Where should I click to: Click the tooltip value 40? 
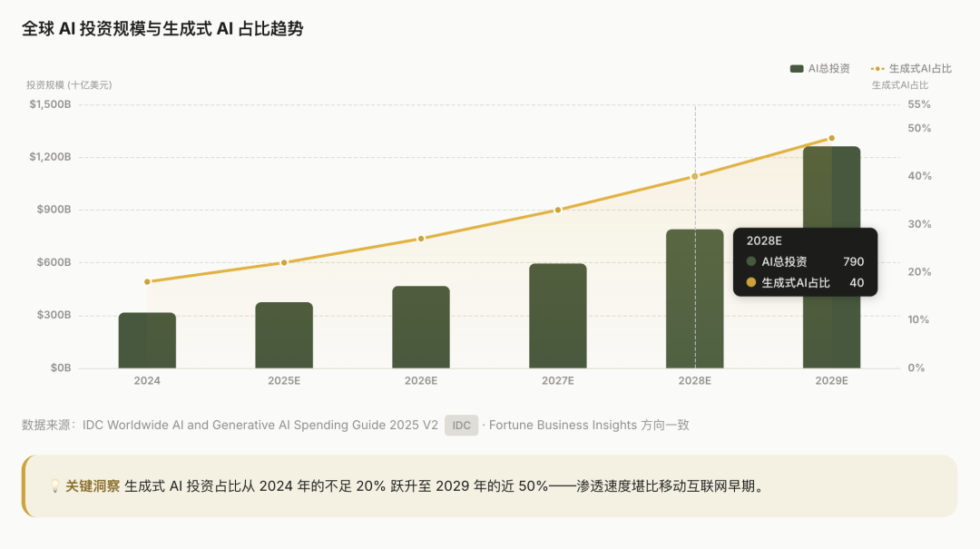[857, 283]
